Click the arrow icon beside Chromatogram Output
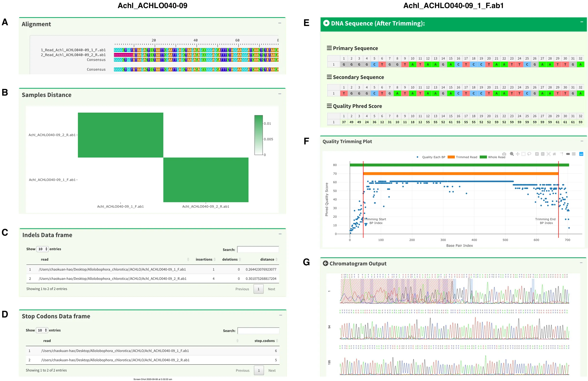 [x=326, y=263]
